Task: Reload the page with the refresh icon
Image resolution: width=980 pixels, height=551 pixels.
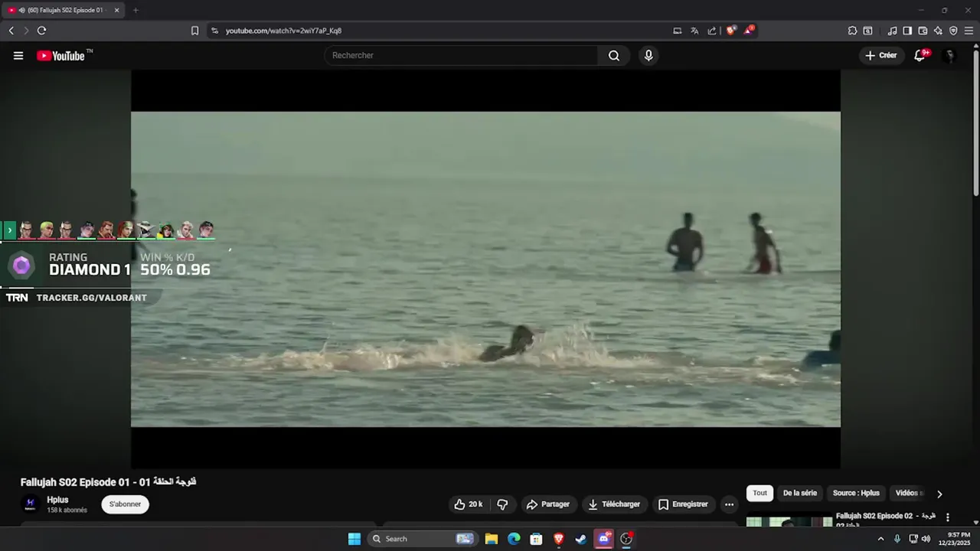Action: pyautogui.click(x=41, y=31)
